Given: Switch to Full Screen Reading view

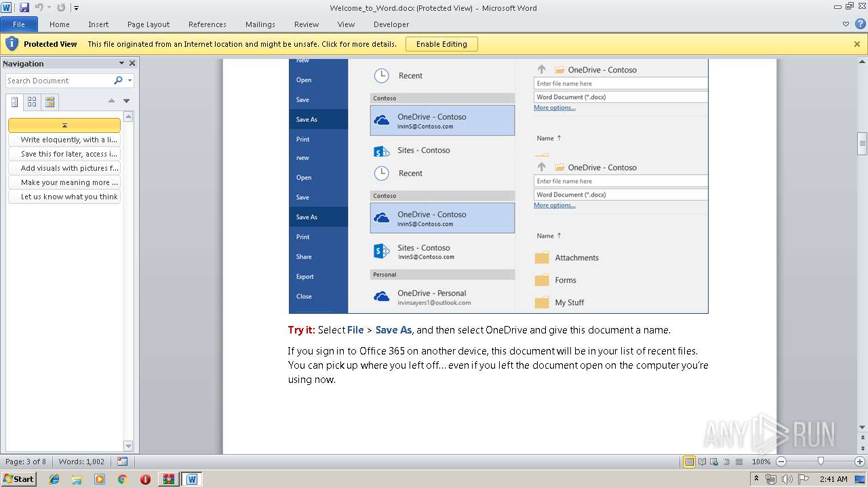Looking at the screenshot, I should (x=702, y=462).
